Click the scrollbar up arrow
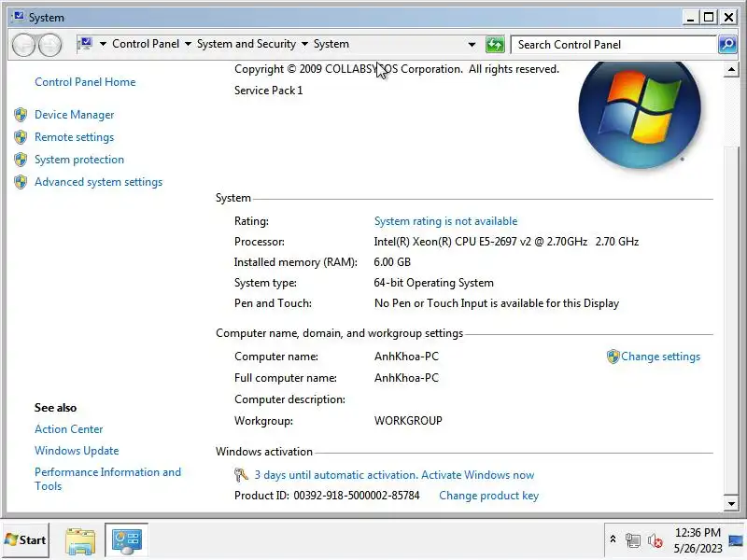This screenshot has width=747, height=560. coord(731,70)
